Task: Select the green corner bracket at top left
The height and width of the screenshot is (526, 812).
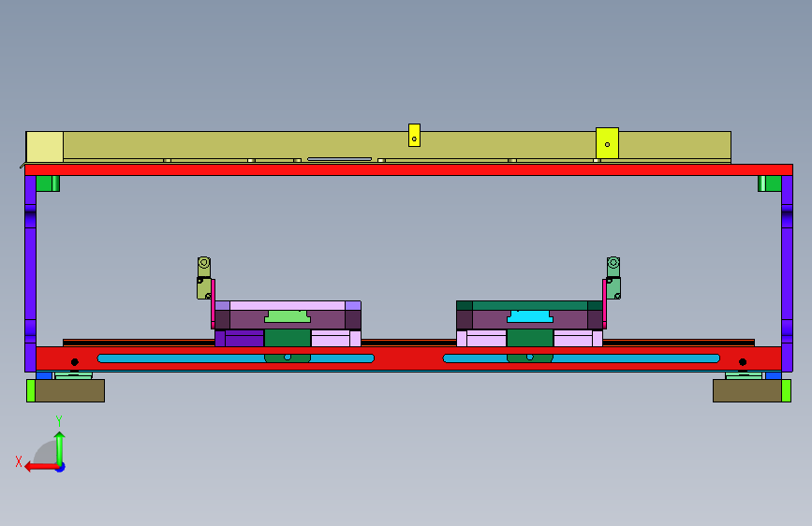Action: 48,183
